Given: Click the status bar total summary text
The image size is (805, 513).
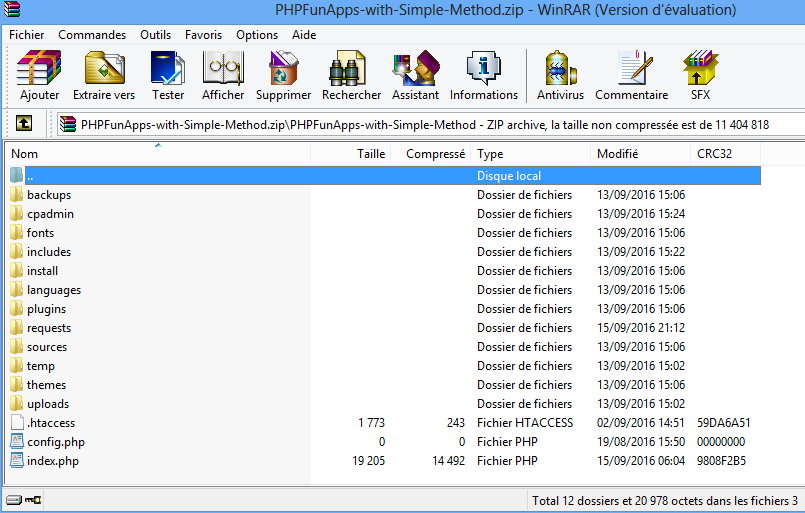Looking at the screenshot, I should (665, 500).
